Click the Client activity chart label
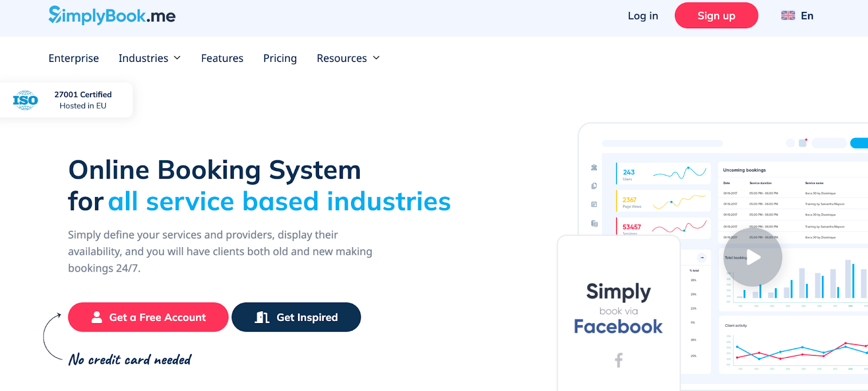The width and height of the screenshot is (868, 391). [736, 326]
